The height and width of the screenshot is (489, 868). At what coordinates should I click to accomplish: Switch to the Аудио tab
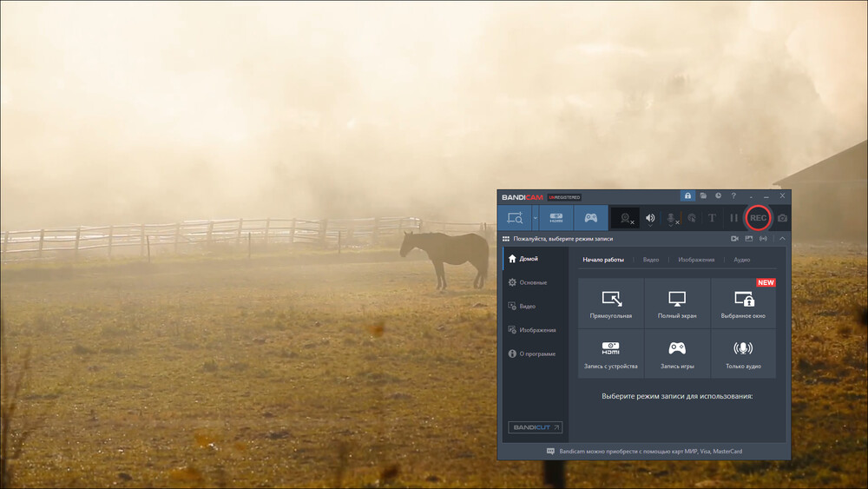(741, 260)
